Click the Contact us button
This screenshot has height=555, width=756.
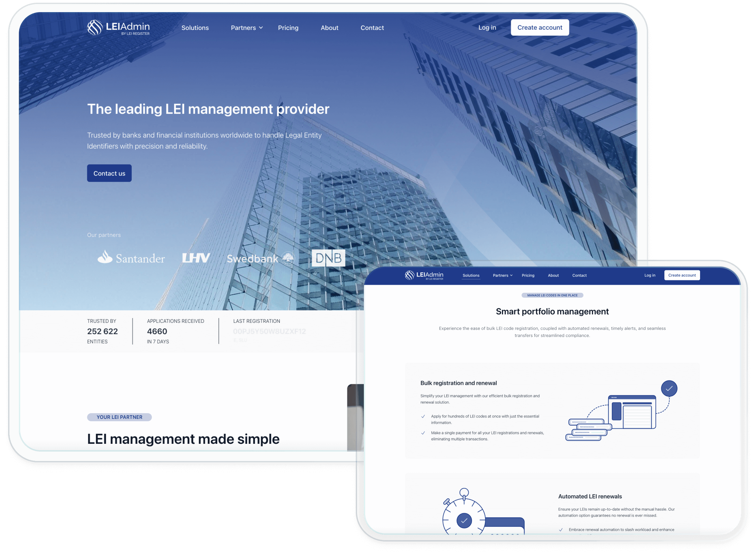click(x=109, y=173)
